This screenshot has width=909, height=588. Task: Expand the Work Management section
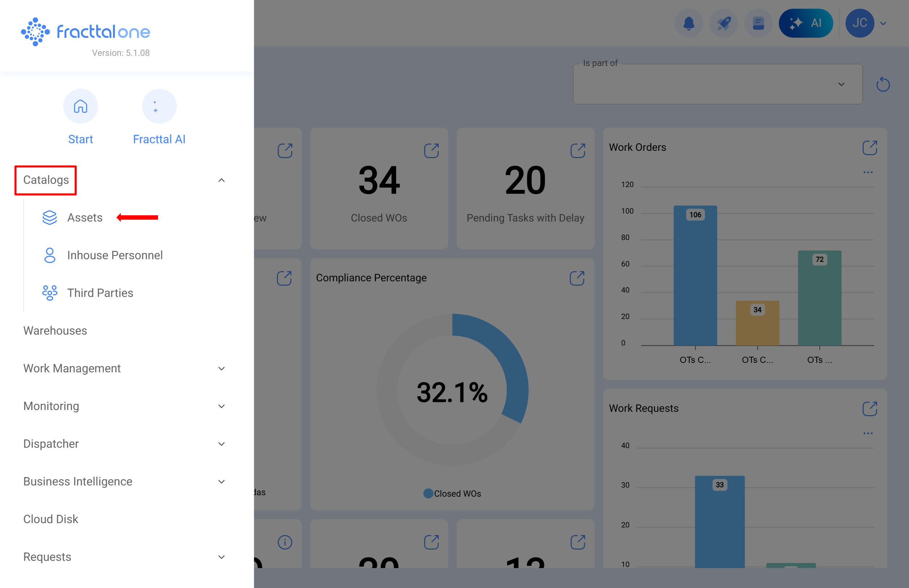(x=221, y=368)
